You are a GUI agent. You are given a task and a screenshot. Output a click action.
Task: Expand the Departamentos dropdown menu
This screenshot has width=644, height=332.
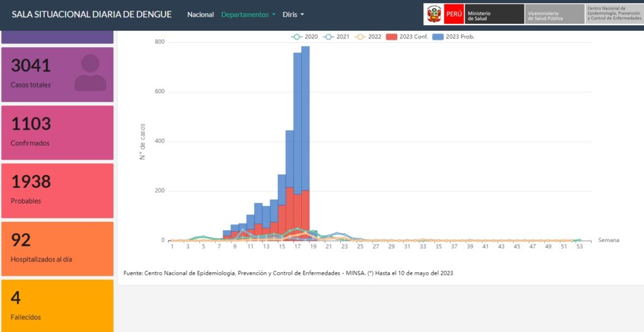tap(248, 14)
